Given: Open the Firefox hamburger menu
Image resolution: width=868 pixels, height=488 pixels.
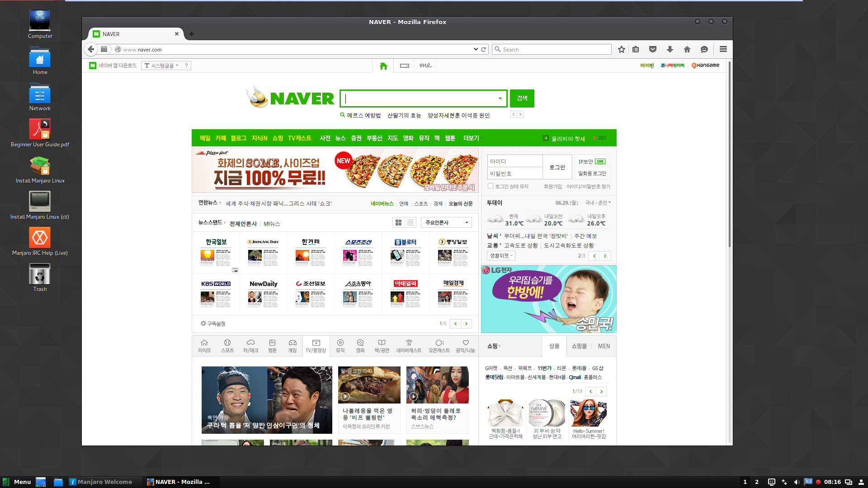Looking at the screenshot, I should pos(723,49).
